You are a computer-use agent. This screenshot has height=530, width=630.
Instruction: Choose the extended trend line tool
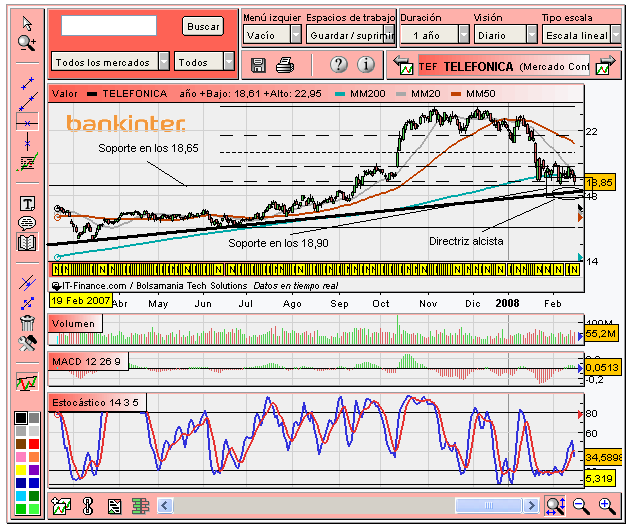tap(27, 102)
